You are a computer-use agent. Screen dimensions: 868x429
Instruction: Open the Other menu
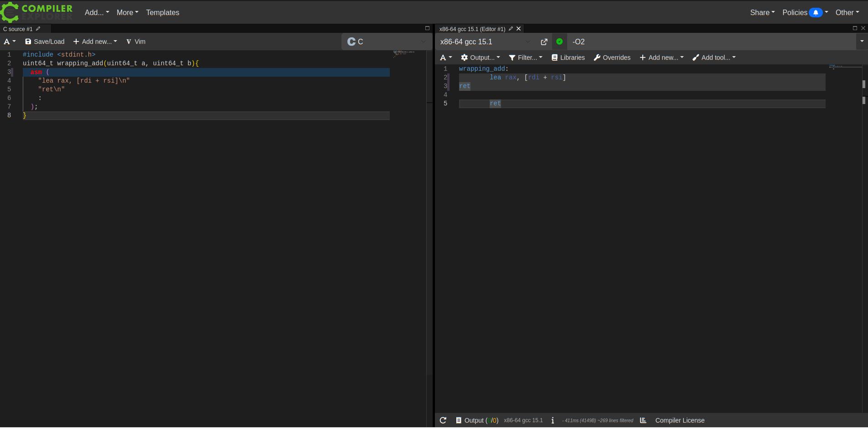coord(847,13)
